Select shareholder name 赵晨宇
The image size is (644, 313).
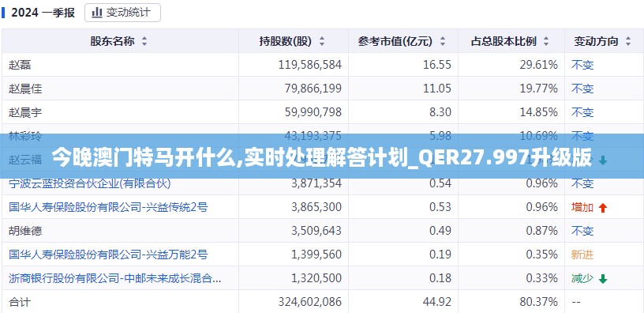point(25,112)
